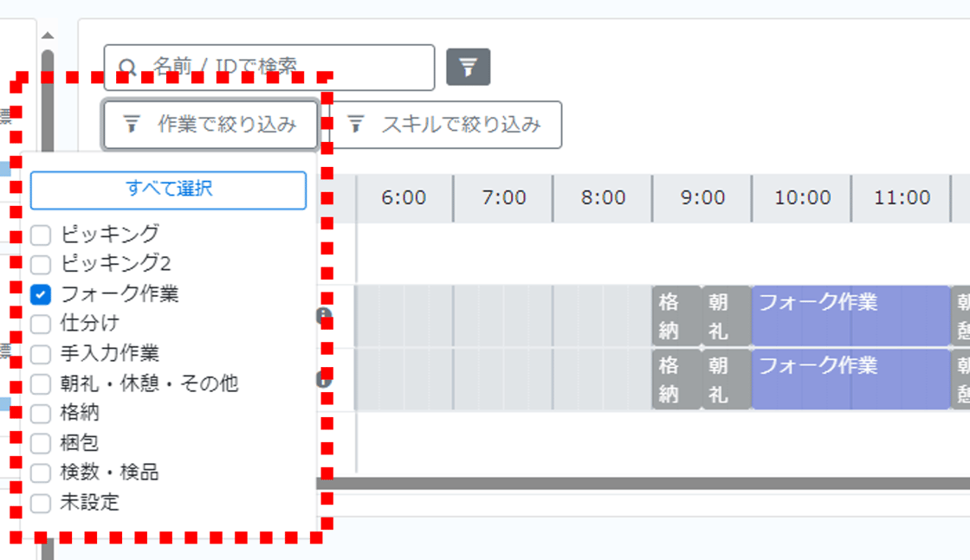Select the フォーク作業 block in second row

pyautogui.click(x=850, y=379)
